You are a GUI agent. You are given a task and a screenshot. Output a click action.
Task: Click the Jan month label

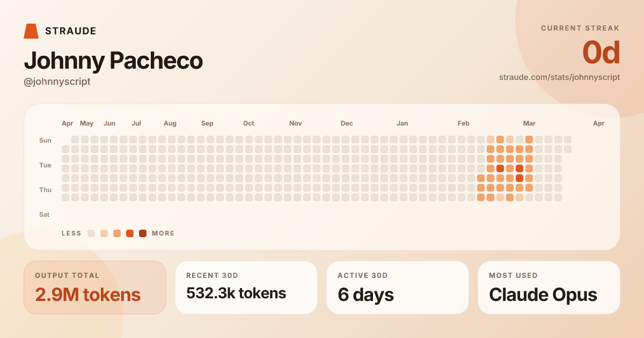coord(402,123)
